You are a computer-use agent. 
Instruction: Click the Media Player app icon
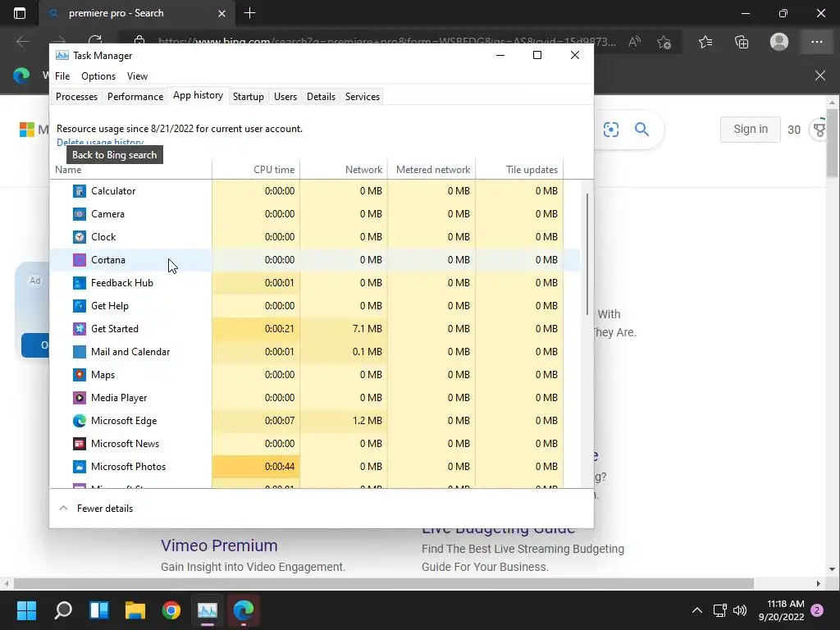[80, 398]
